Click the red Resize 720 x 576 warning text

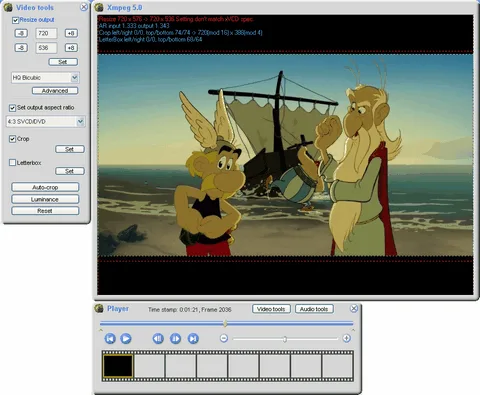tap(176, 19)
